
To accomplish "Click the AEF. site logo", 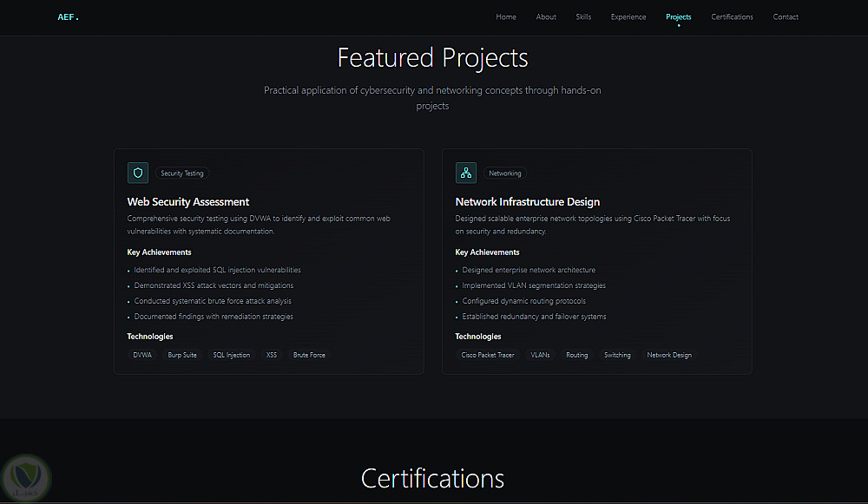I will [68, 16].
